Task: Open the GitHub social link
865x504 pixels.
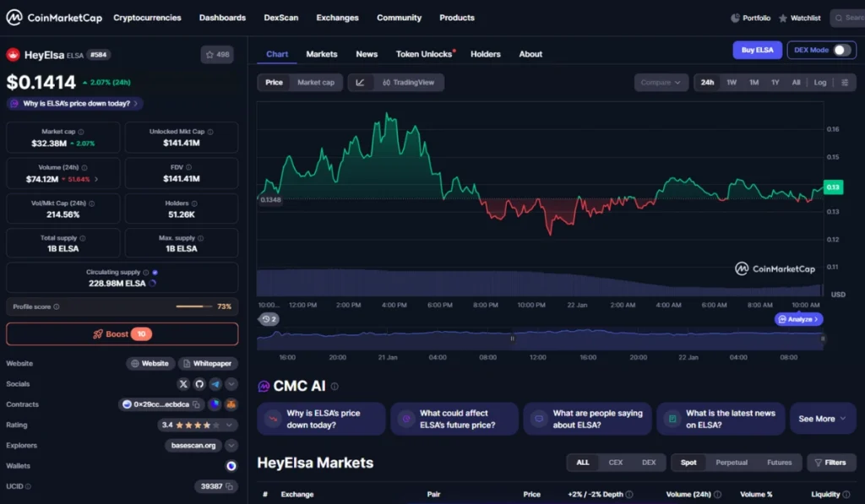Action: [199, 384]
